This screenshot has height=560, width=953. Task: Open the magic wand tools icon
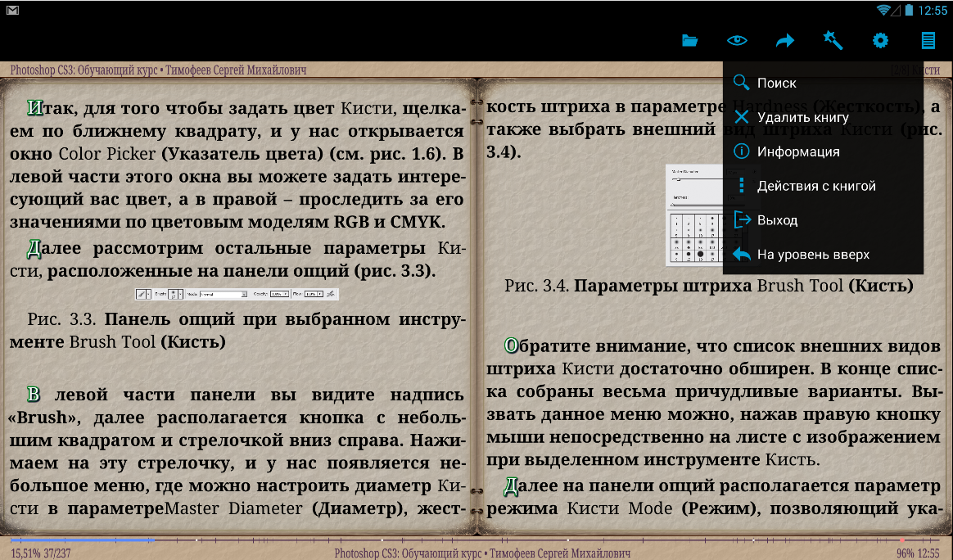point(833,41)
